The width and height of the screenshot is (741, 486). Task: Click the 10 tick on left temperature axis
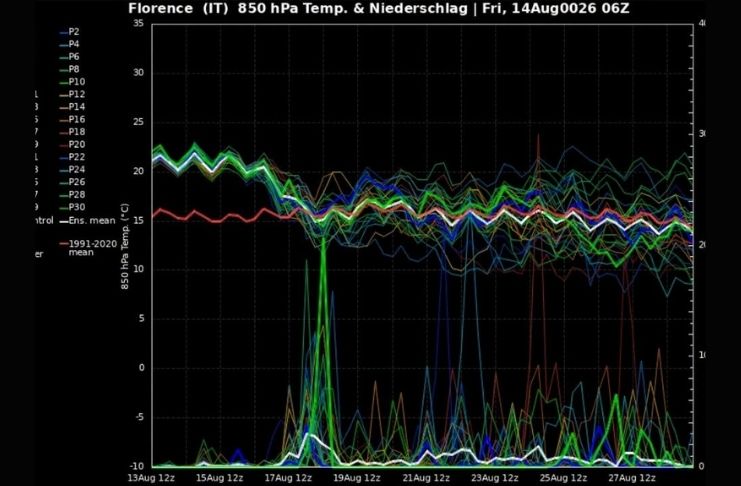pyautogui.click(x=138, y=269)
